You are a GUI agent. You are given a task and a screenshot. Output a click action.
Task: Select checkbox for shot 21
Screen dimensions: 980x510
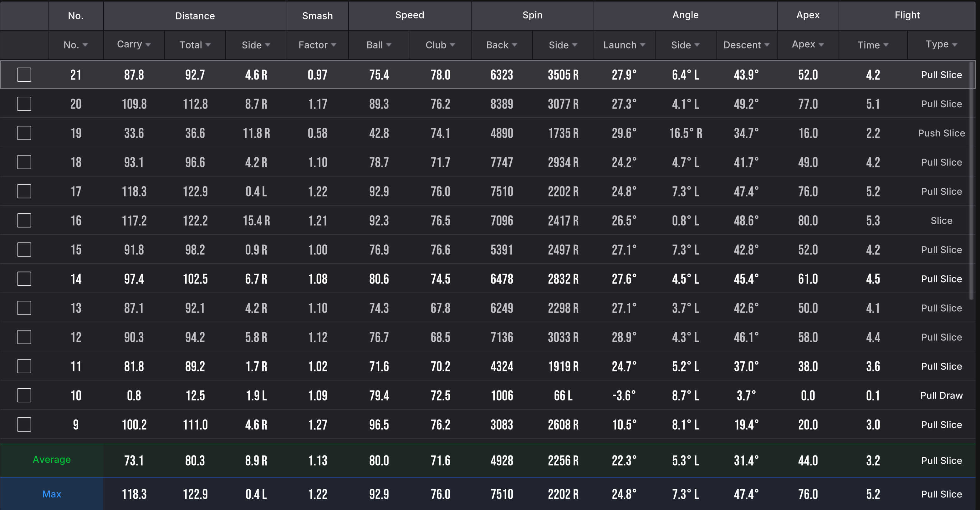24,74
